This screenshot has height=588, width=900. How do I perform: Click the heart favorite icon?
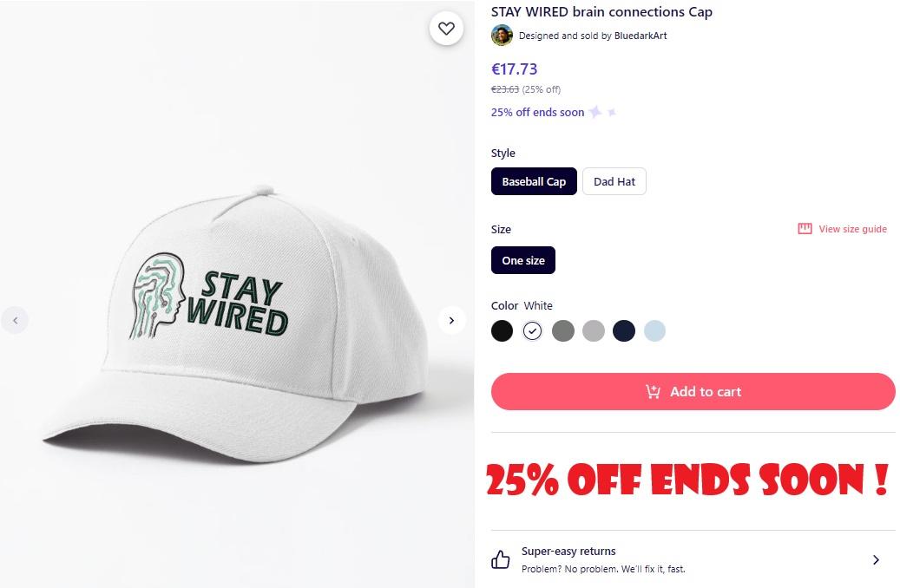tap(446, 29)
